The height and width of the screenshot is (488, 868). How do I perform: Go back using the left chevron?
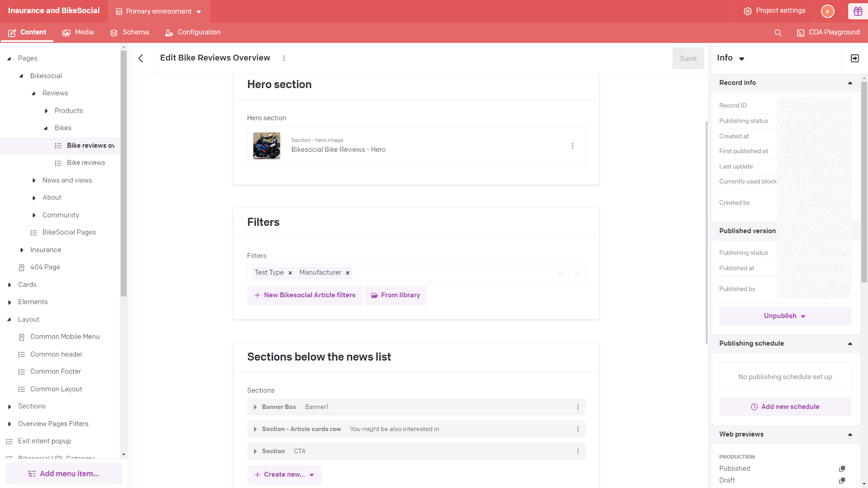(x=141, y=58)
